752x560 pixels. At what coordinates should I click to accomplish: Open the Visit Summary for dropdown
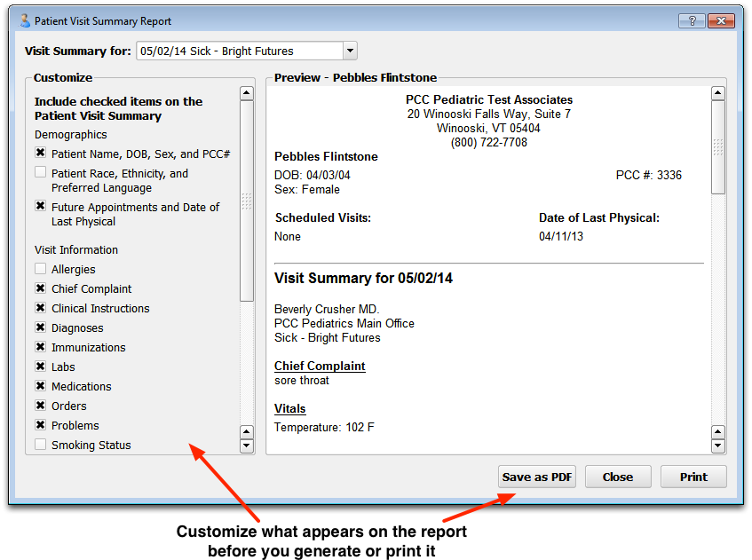tap(351, 51)
